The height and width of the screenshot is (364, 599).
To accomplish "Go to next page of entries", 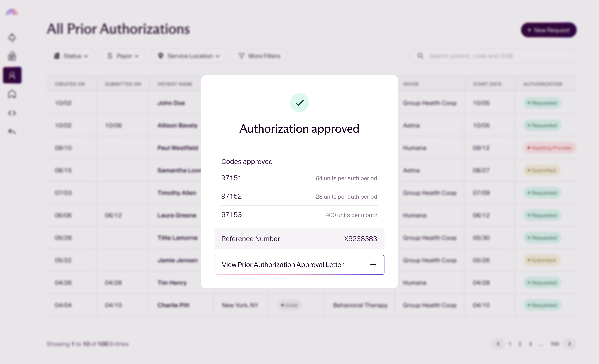I will coord(569,344).
